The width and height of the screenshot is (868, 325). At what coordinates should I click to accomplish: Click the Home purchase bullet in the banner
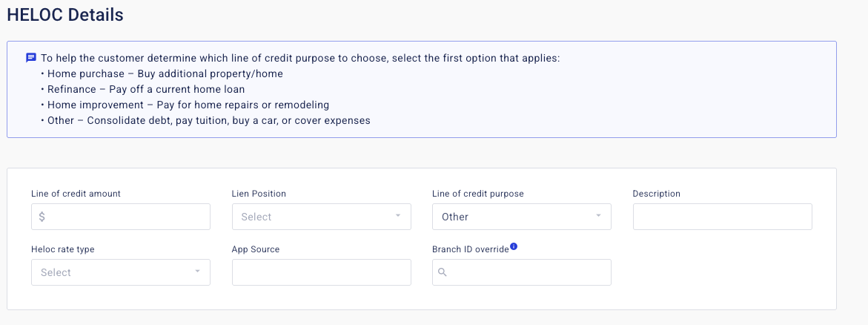pos(165,73)
